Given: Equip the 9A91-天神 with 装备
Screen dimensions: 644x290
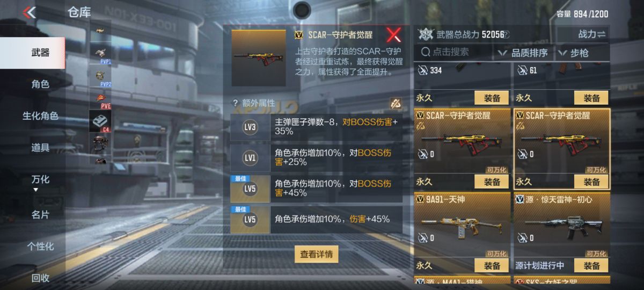Looking at the screenshot, I should click(x=492, y=265).
